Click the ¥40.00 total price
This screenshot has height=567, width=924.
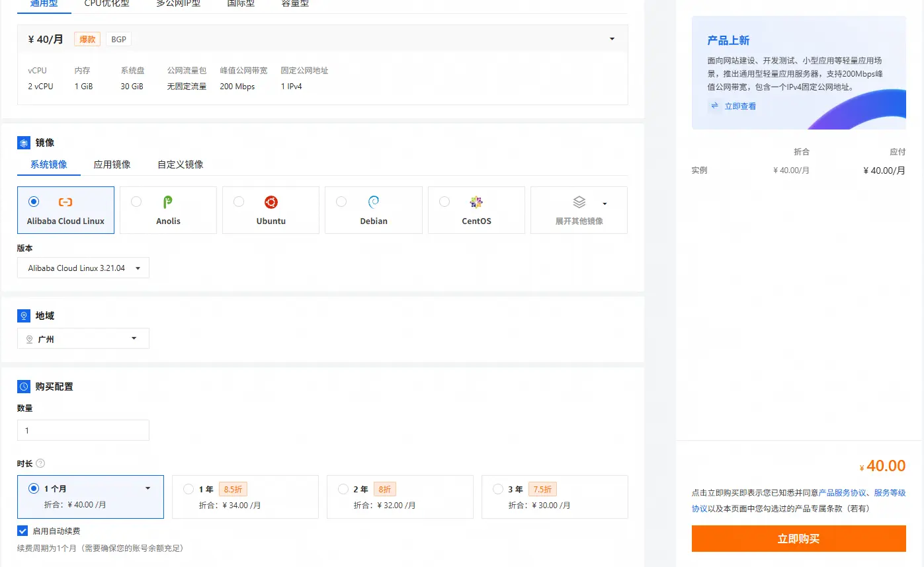coord(882,466)
